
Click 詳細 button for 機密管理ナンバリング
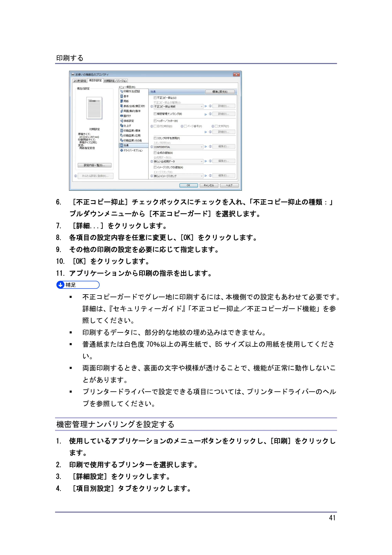pos(224,114)
